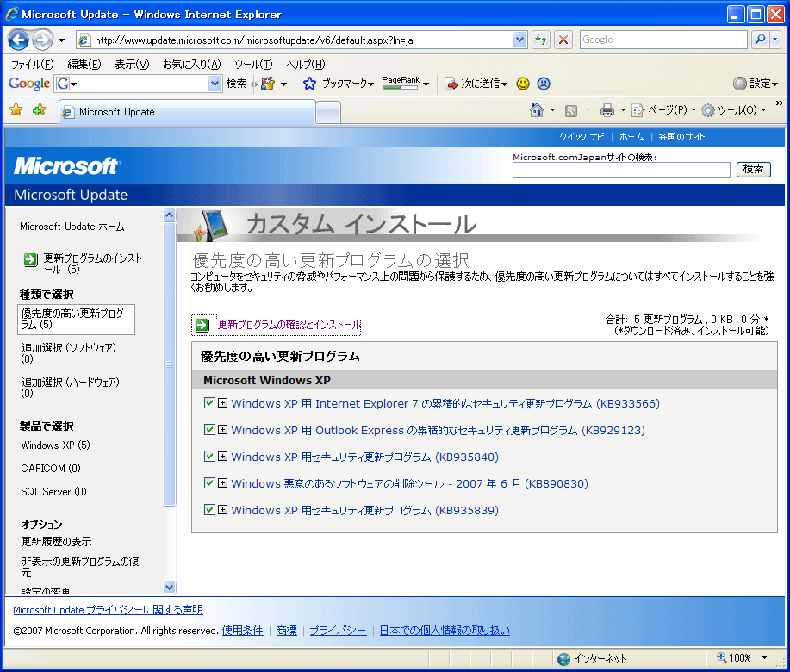Screen dimensions: 790x672
Task: Click the magnifier search icon beside Google box
Action: point(760,40)
